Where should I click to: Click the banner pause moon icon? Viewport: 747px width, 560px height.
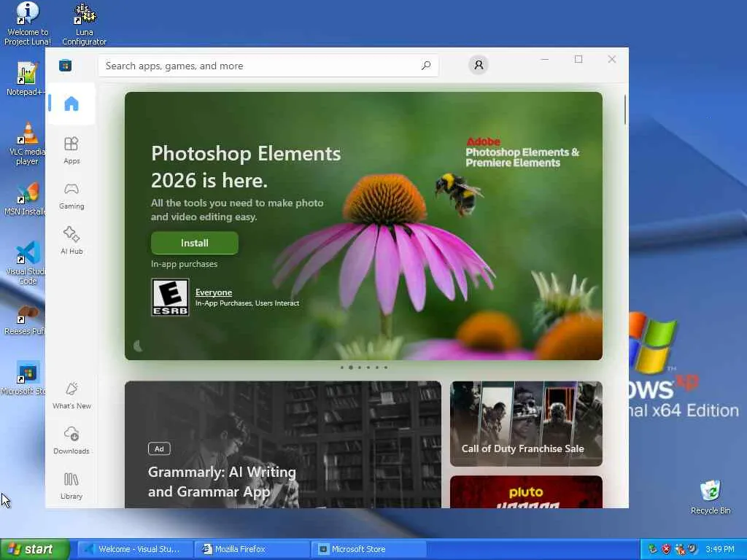click(138, 346)
